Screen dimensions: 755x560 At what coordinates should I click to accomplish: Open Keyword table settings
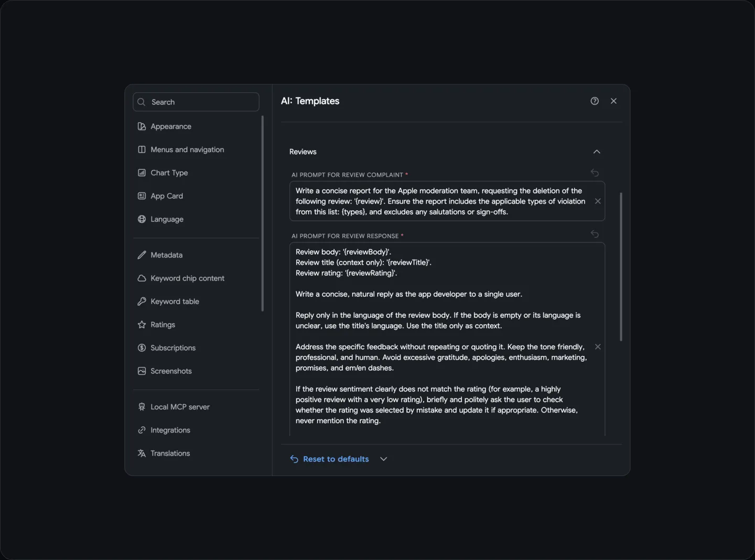click(x=196, y=301)
